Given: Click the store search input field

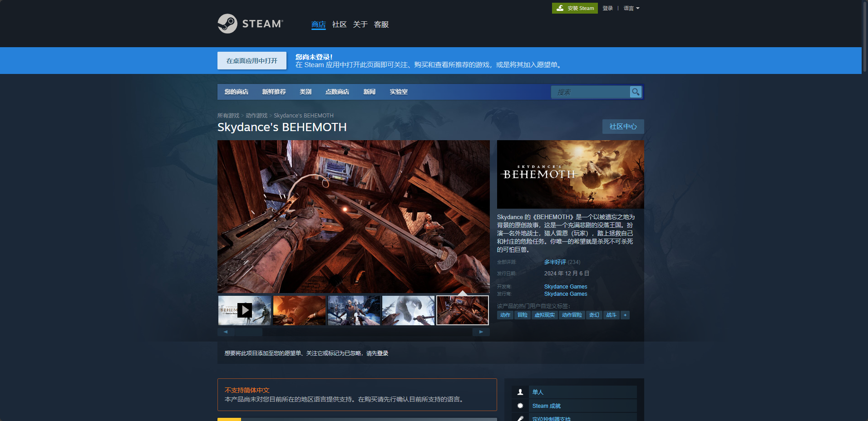Looking at the screenshot, I should pyautogui.click(x=591, y=92).
